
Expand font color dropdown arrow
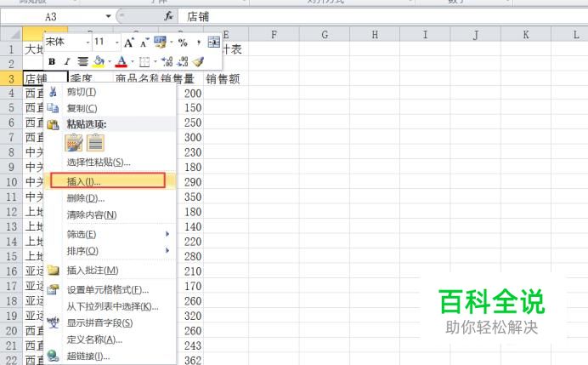coord(133,61)
